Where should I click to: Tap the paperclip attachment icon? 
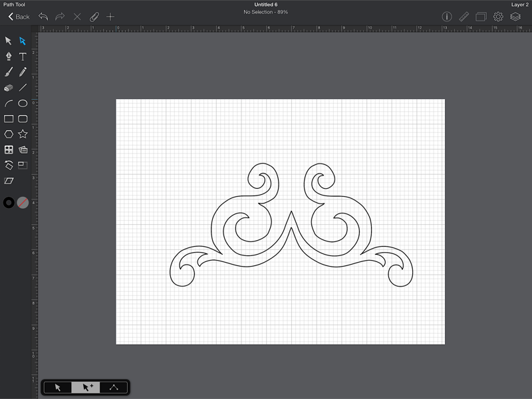94,17
